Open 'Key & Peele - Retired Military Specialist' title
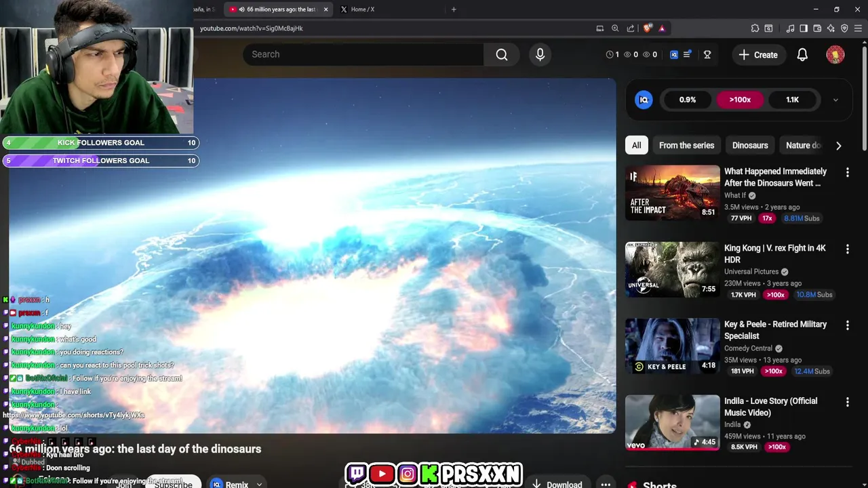Image resolution: width=868 pixels, height=488 pixels. 775,329
